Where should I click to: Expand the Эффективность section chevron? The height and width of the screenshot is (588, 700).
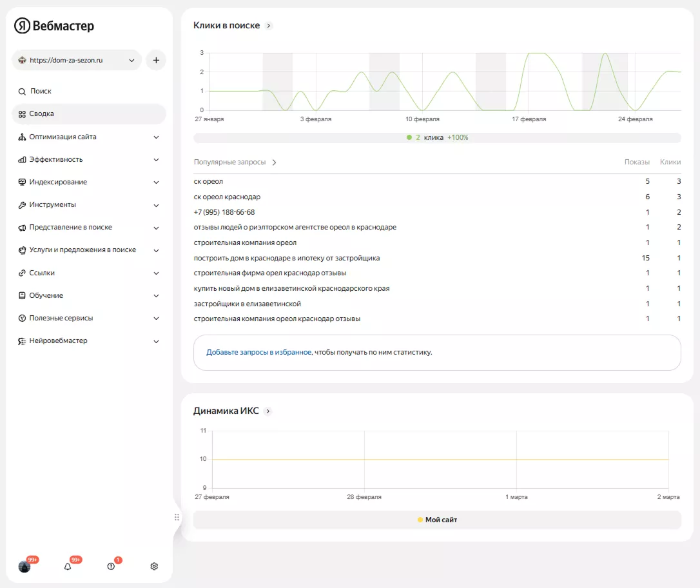[156, 159]
